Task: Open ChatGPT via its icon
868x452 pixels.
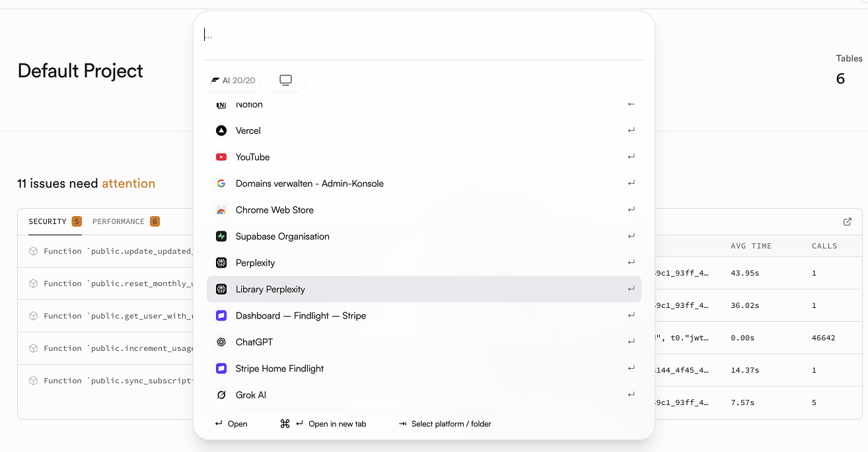Action: [x=221, y=342]
